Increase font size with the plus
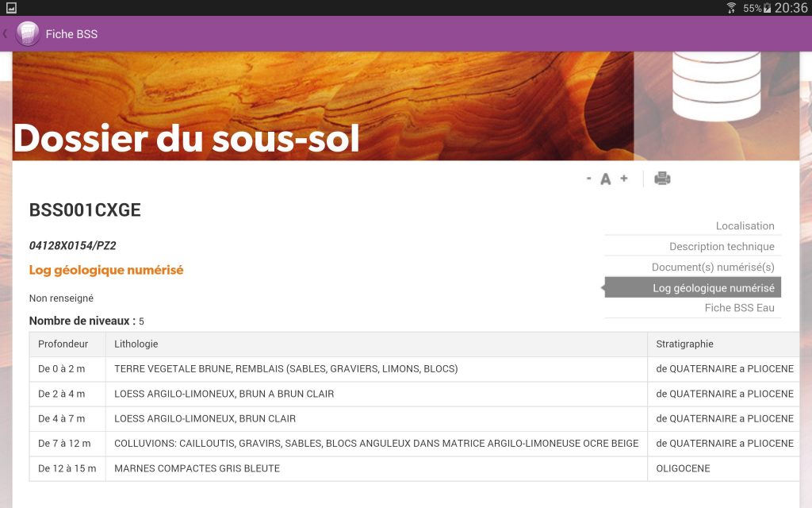The height and width of the screenshot is (508, 812). 624,178
